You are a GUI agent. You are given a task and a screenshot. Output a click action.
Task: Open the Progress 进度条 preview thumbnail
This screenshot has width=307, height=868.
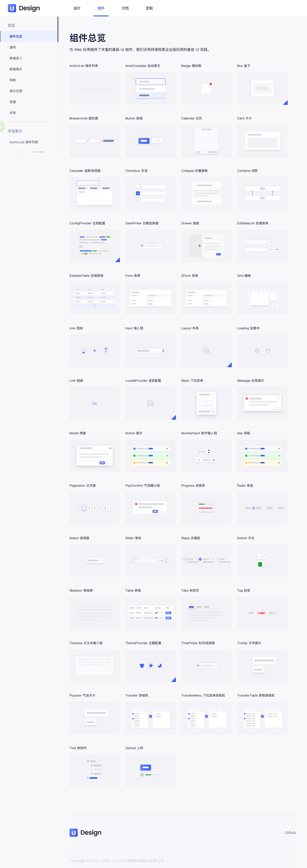click(206, 508)
